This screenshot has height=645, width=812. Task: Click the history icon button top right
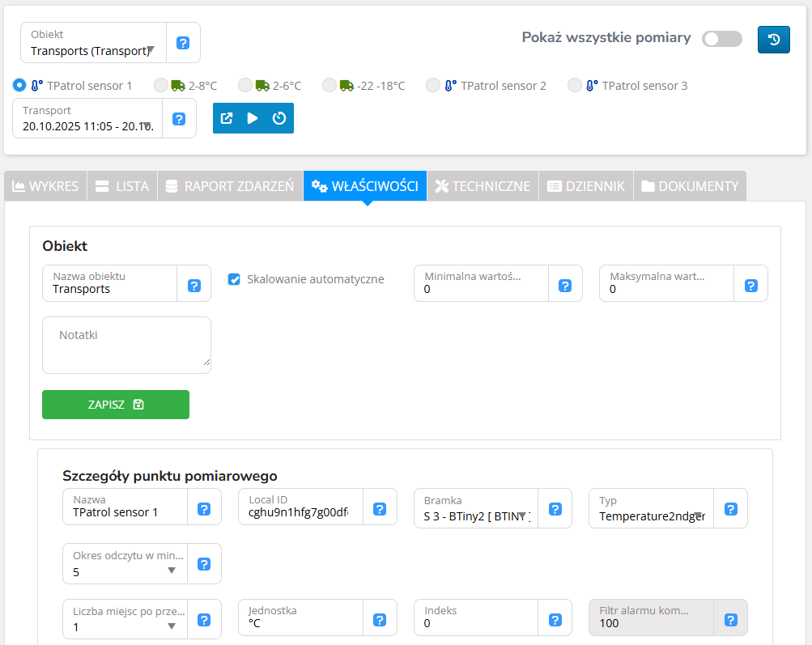click(773, 40)
